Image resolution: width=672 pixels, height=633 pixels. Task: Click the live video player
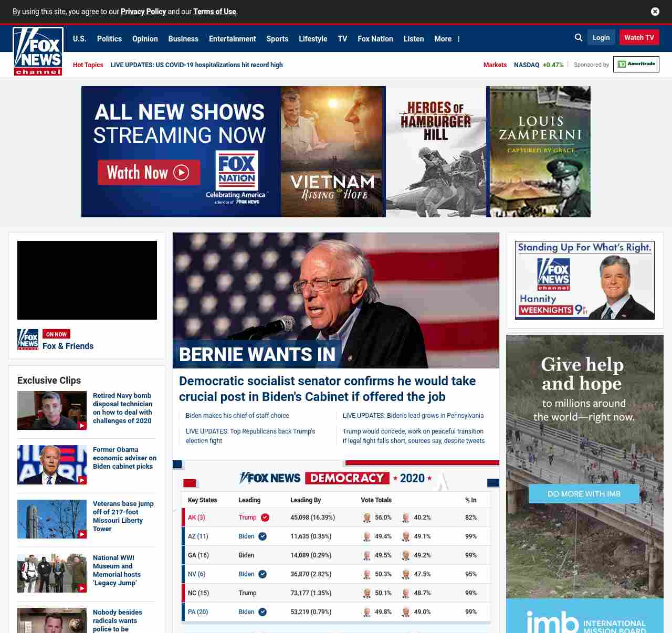coord(87,280)
